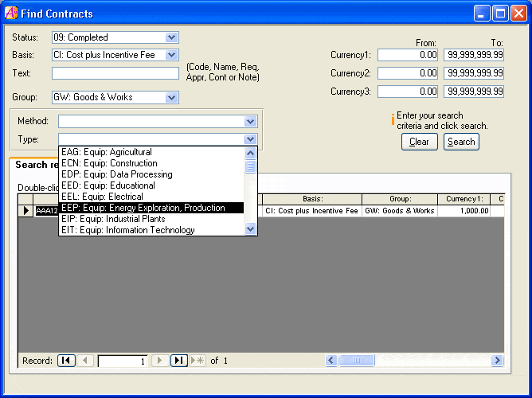Click the results horizontal scrollbar thumb
The height and width of the screenshot is (398, 532).
[x=357, y=360]
